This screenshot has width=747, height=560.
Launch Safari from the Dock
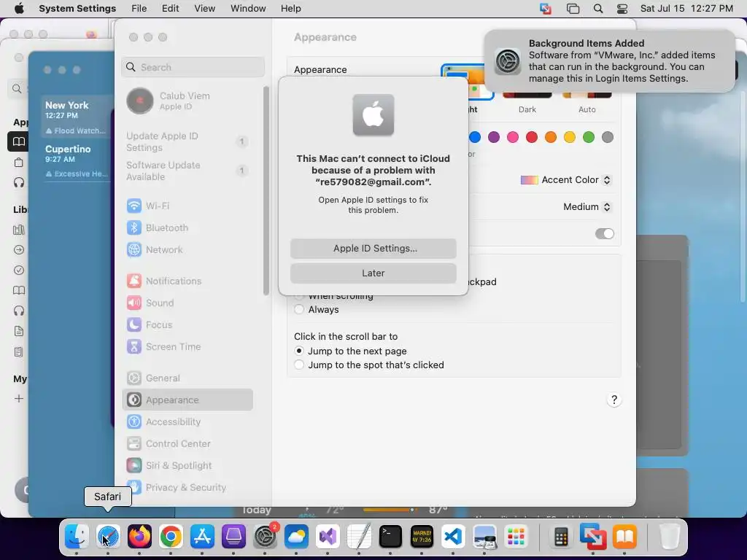coord(108,537)
